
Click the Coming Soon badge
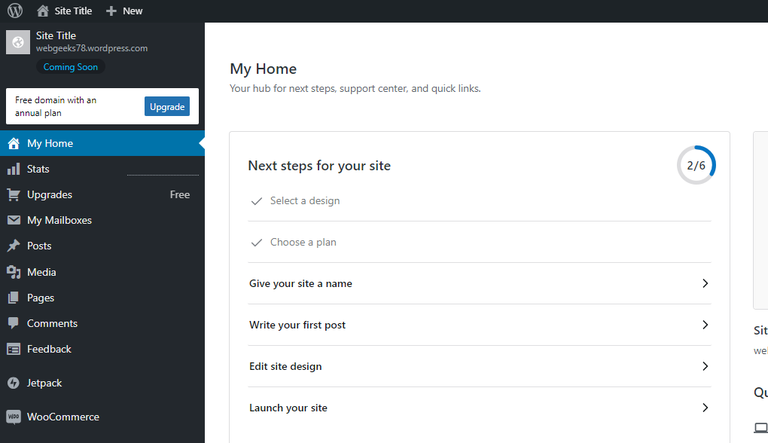tap(71, 67)
